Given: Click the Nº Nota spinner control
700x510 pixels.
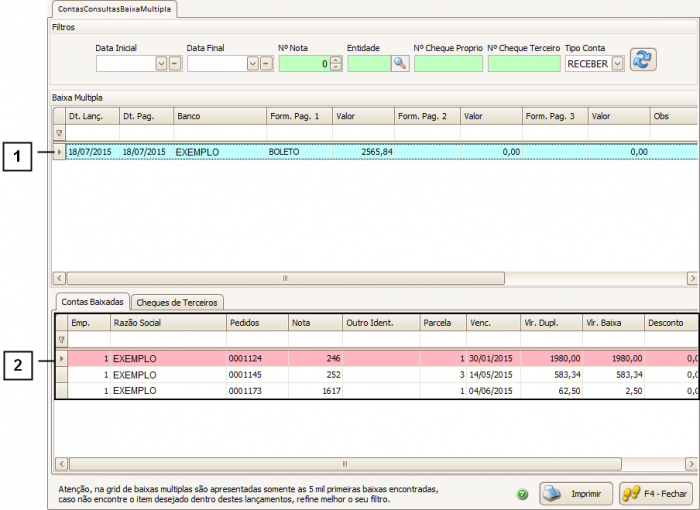Looking at the screenshot, I should 336,64.
